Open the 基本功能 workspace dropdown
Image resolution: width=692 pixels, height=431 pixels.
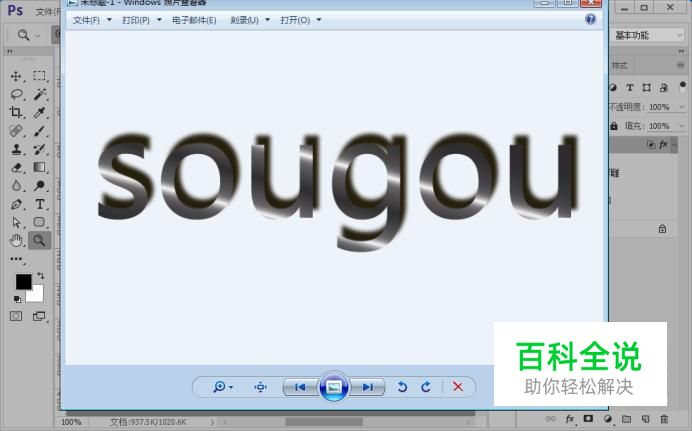coord(648,35)
